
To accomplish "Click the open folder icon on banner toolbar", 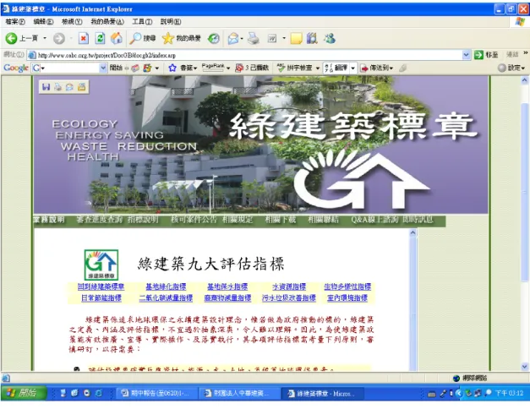I will coord(81,87).
